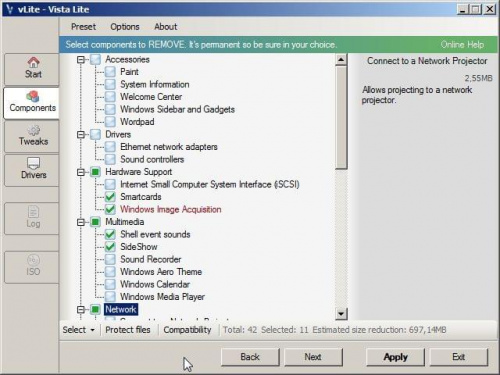Select the Components sidebar section
Screen dimensions: 500x375
tap(32, 103)
